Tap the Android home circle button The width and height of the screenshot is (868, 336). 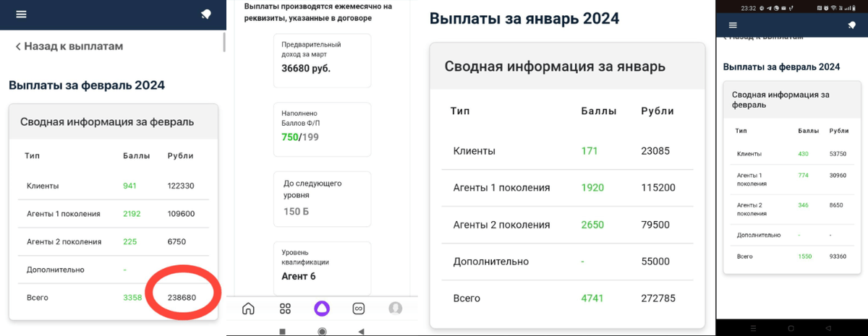(321, 331)
